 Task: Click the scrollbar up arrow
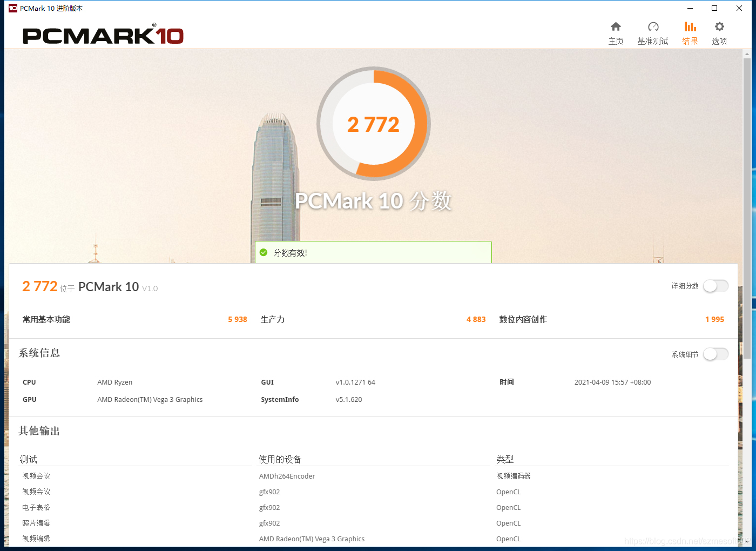click(x=747, y=54)
